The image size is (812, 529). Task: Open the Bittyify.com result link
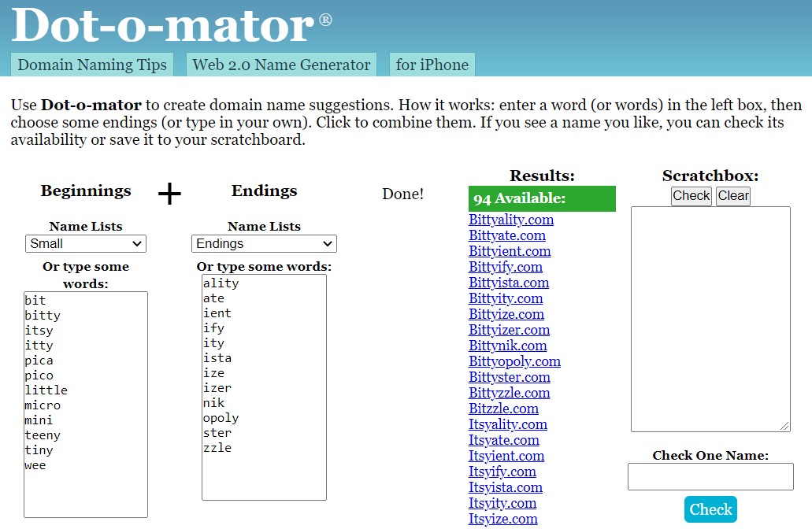coord(506,267)
